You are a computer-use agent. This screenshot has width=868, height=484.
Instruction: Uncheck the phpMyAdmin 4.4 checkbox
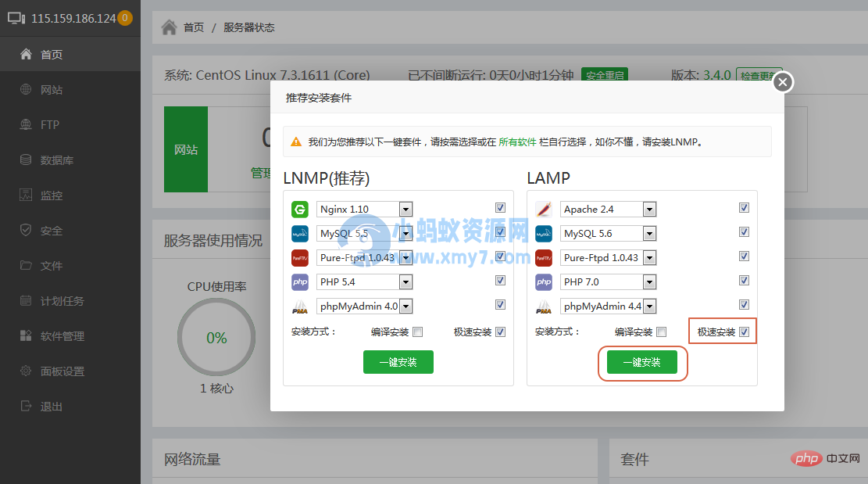click(x=744, y=305)
